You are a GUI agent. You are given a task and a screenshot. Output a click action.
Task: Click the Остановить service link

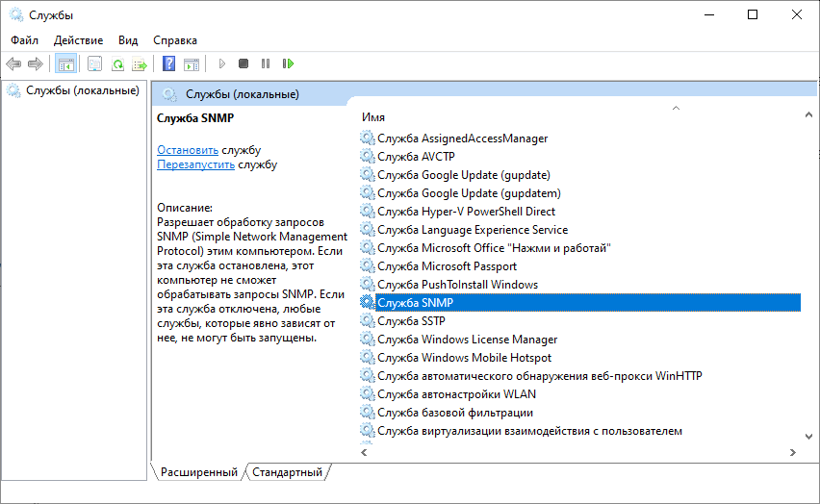click(x=188, y=150)
